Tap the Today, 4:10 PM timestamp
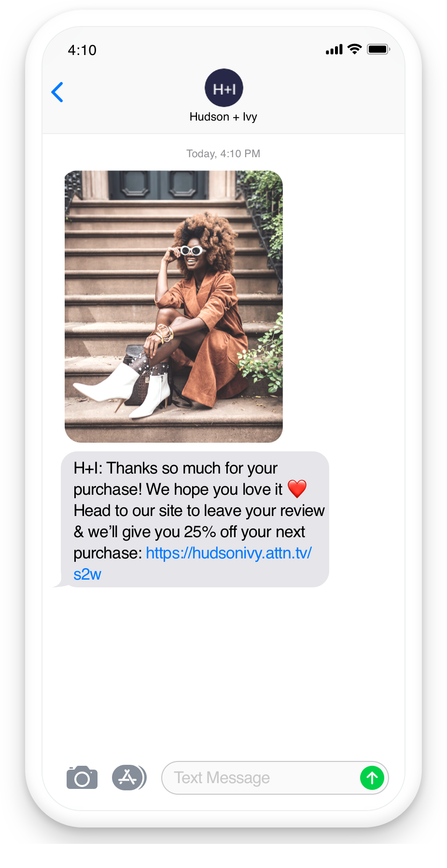The width and height of the screenshot is (447, 868). [223, 153]
